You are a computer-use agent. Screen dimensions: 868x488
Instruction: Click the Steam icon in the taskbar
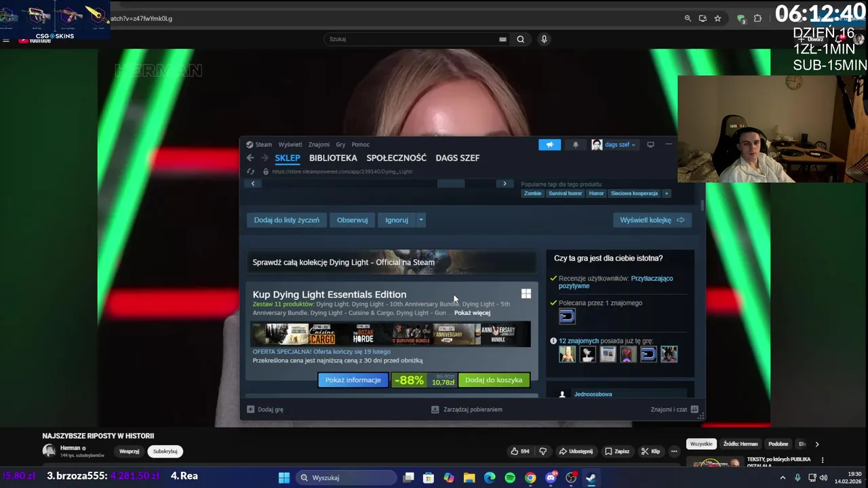591,478
